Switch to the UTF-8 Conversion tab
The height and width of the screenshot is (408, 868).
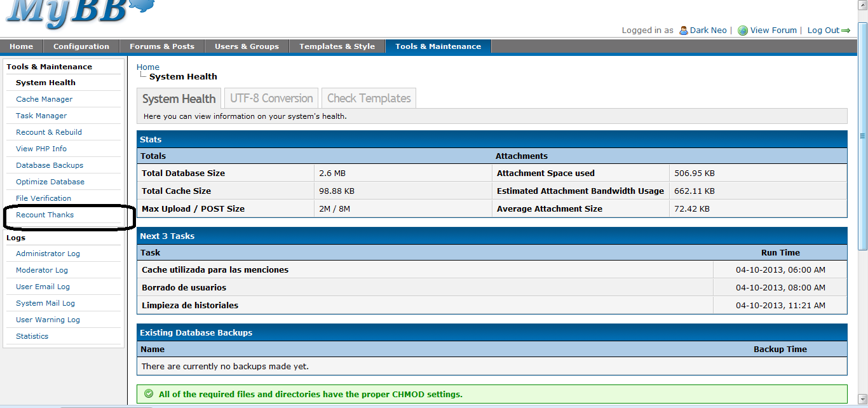271,99
